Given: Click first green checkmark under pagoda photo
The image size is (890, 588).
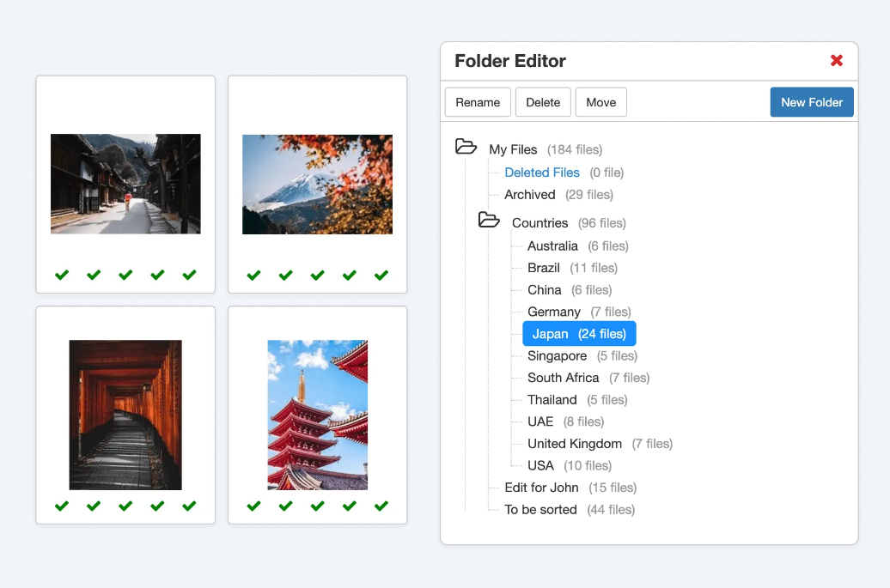Looking at the screenshot, I should [253, 506].
